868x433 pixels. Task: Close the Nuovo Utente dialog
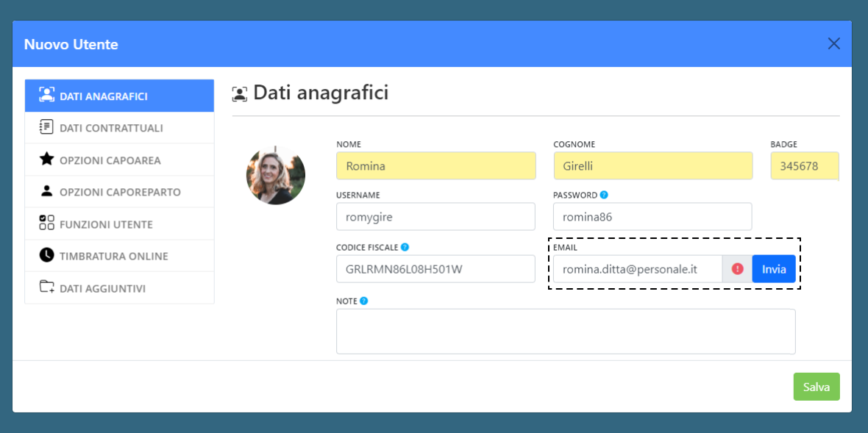(x=833, y=44)
